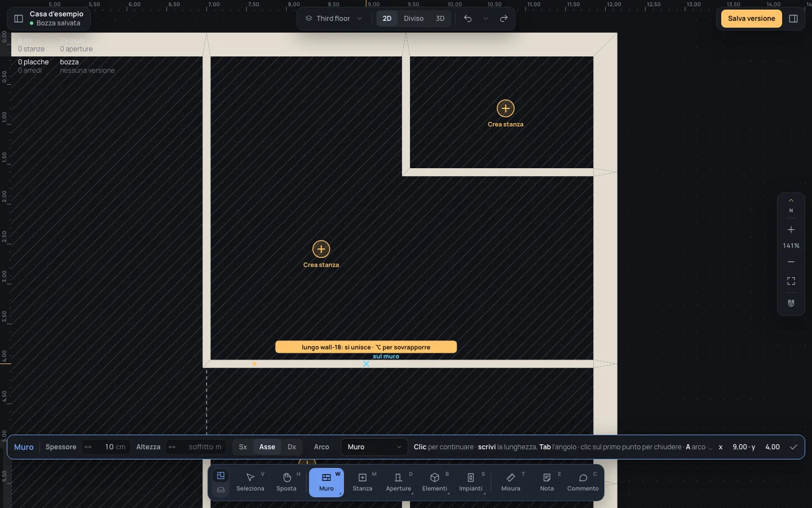Toggle the right side panel
The width and height of the screenshot is (812, 508).
pos(793,19)
